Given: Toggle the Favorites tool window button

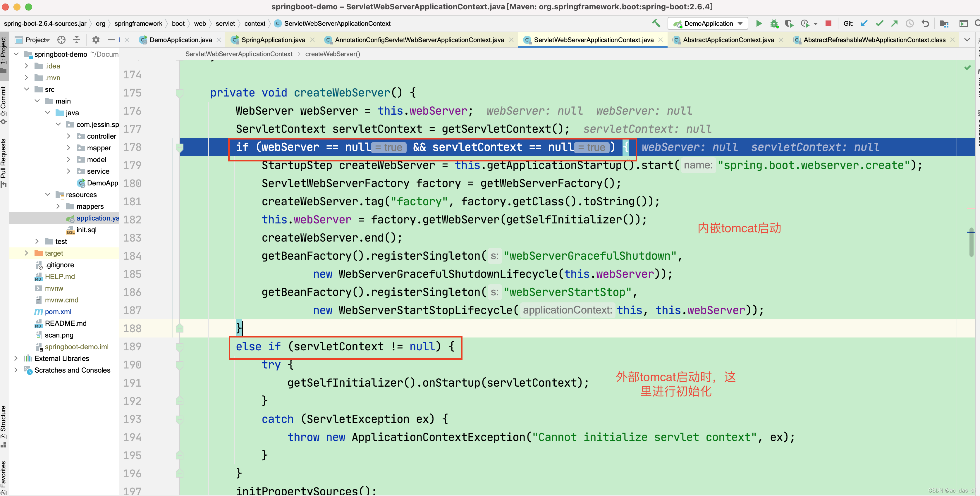Looking at the screenshot, I should [x=4, y=477].
